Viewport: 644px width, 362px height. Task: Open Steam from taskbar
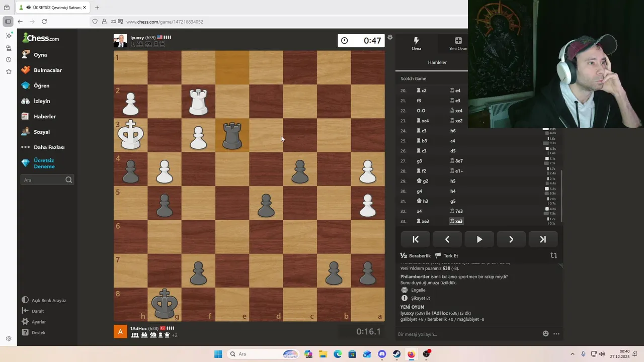[396, 354]
